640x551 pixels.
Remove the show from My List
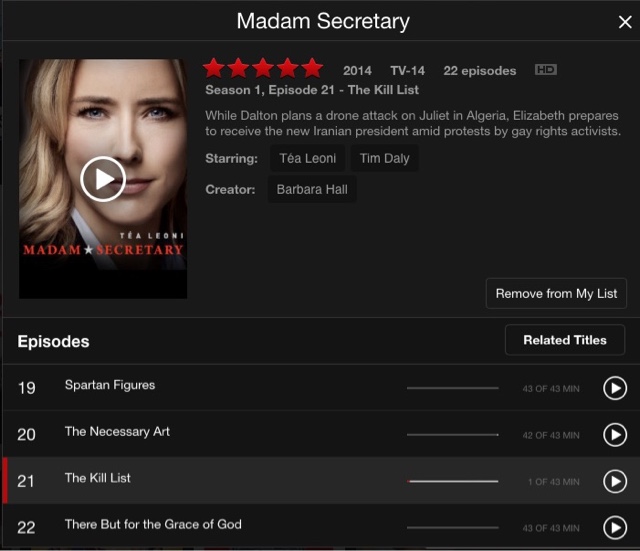point(556,293)
